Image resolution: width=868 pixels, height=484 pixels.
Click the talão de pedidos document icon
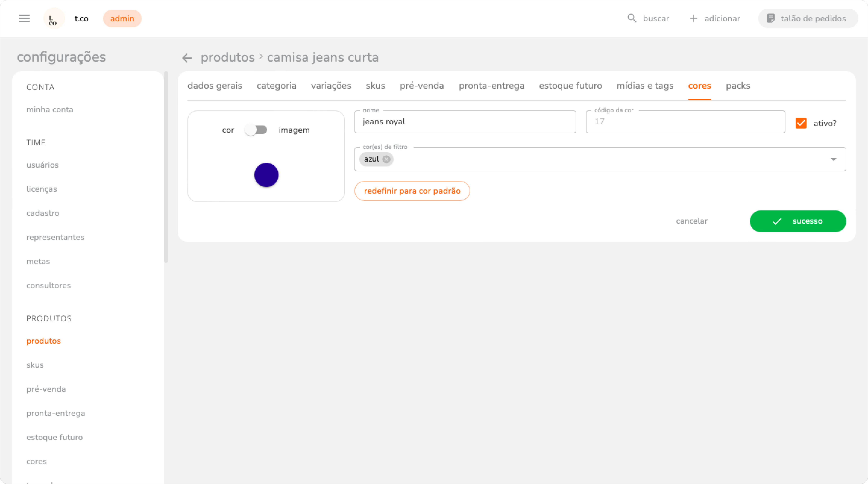pos(771,18)
